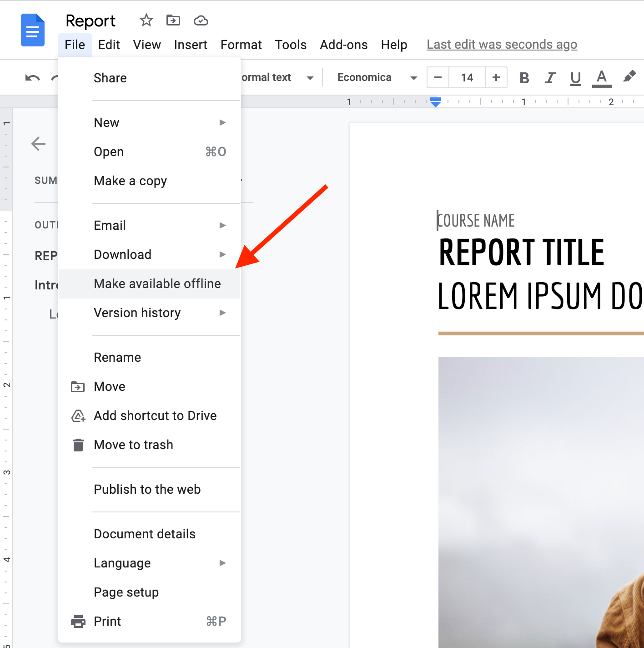The height and width of the screenshot is (648, 644).
Task: Increase font size with plus button
Action: pyautogui.click(x=496, y=78)
